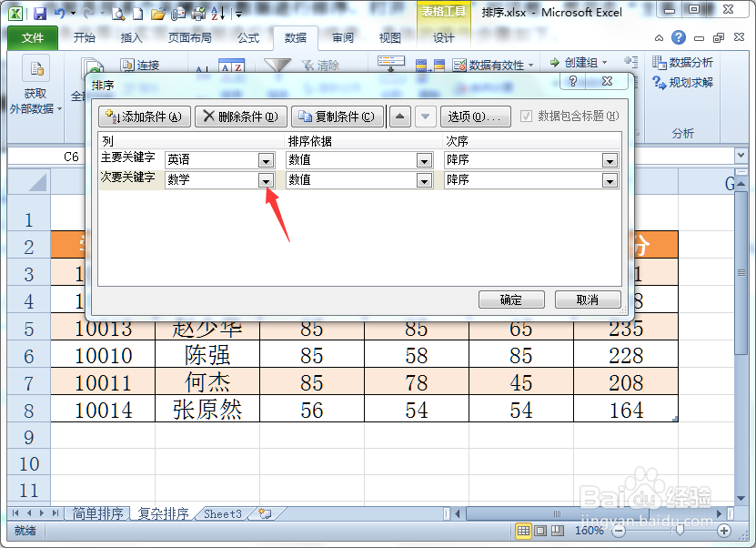
Task: Open secondary key sort-on 数值 dropdown
Action: [424, 180]
